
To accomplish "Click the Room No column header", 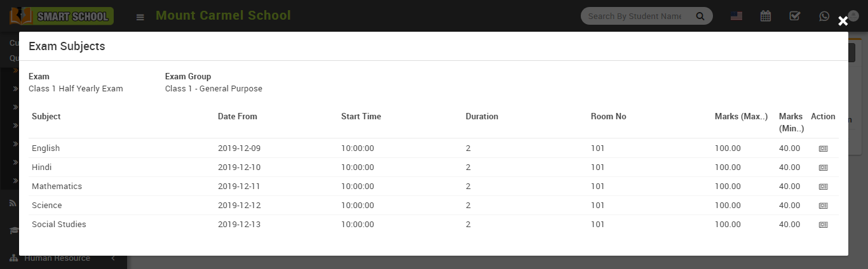I will (608, 117).
